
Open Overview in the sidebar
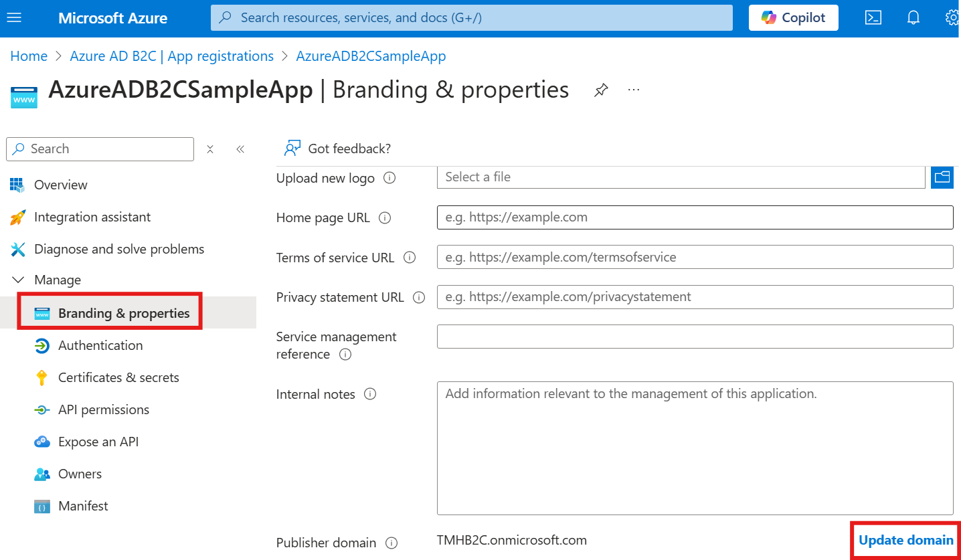point(61,185)
